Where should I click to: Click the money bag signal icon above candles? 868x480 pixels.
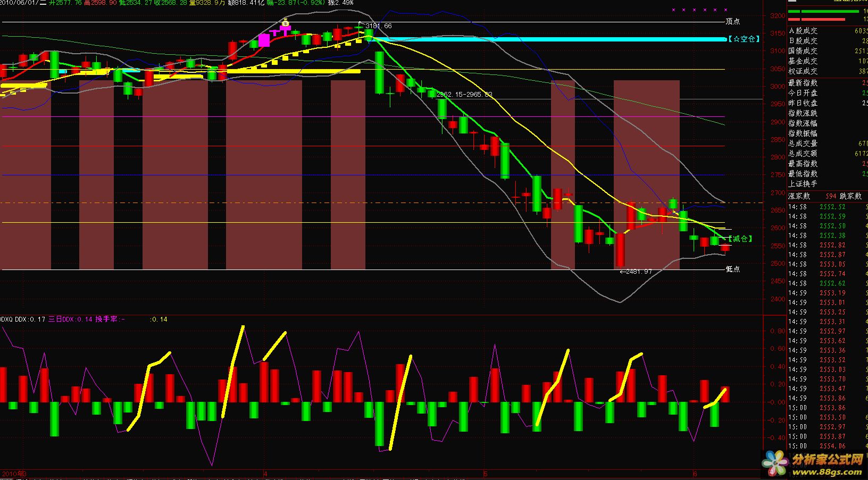coord(285,22)
